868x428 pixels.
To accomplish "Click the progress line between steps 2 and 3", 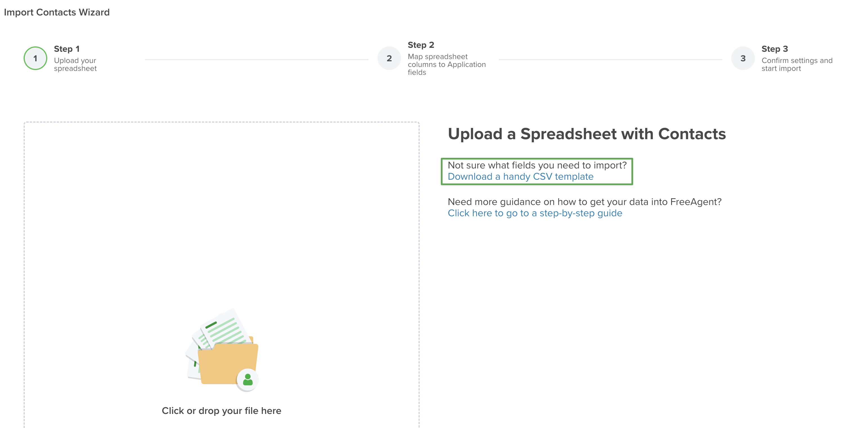I will (x=610, y=59).
